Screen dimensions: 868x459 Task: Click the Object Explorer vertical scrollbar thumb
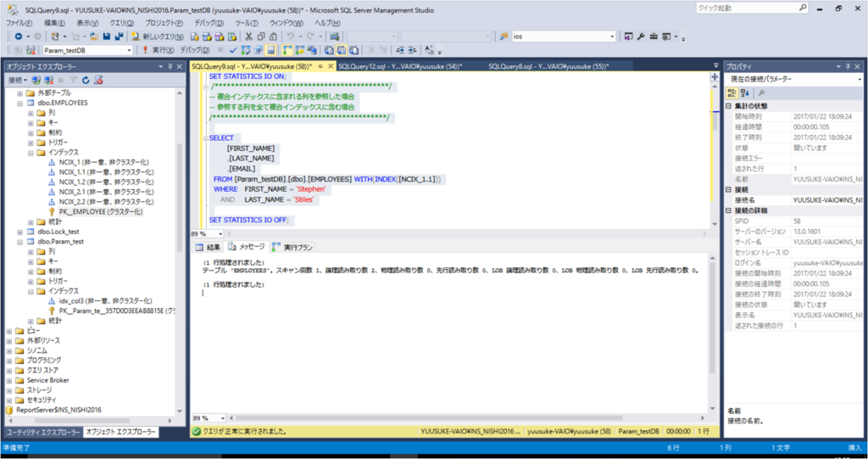point(179,197)
